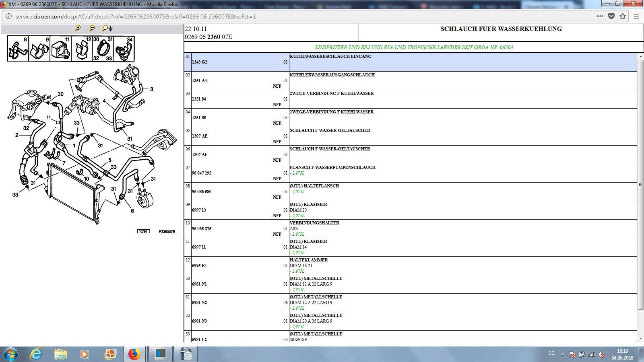This screenshot has height=362, width=644.
Task: Click reference 0269 06 2360 07E
Action: click(208, 37)
